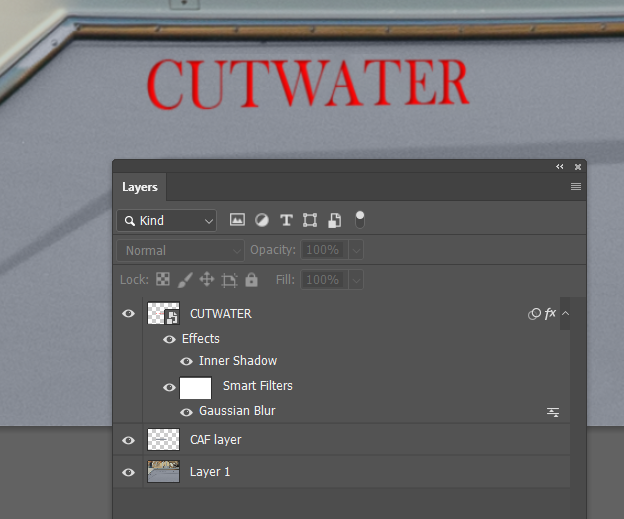Filter layers by pixel layer icon
The height and width of the screenshot is (519, 624).
[x=237, y=220]
